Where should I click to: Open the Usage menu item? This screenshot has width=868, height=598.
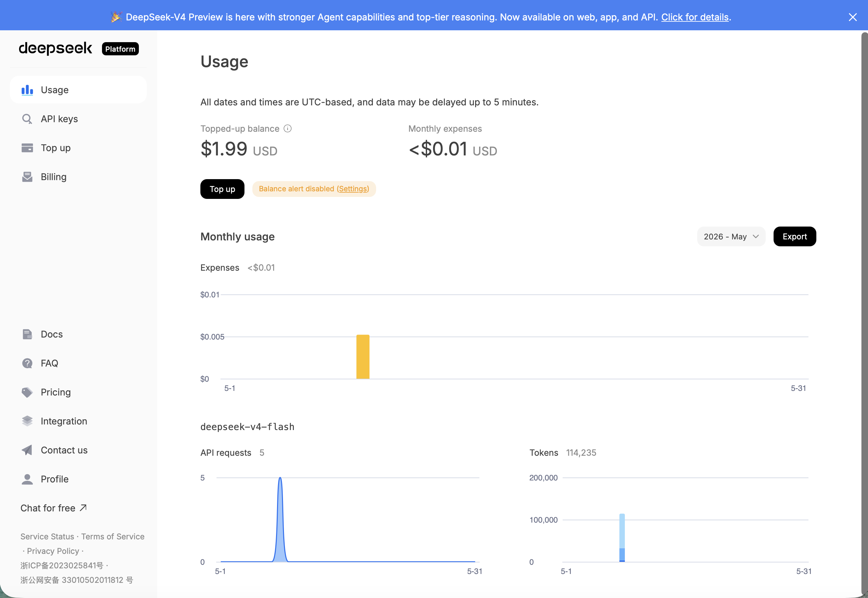pos(78,90)
